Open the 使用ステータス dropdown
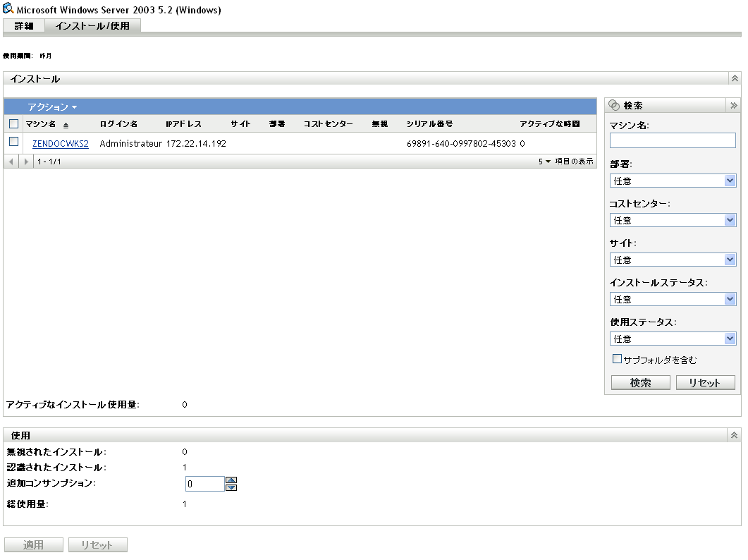Screen dimensions: 748x560 (673, 339)
